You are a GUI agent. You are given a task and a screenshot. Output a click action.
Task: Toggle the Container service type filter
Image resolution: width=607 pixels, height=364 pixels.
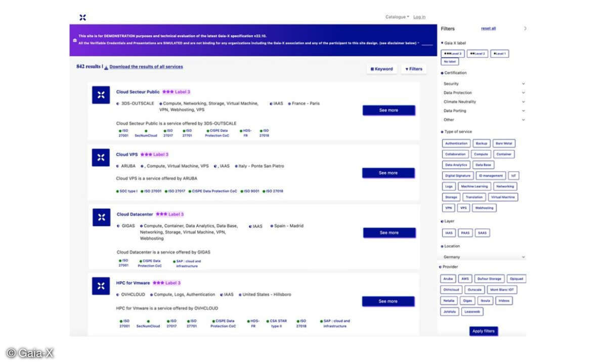point(504,154)
